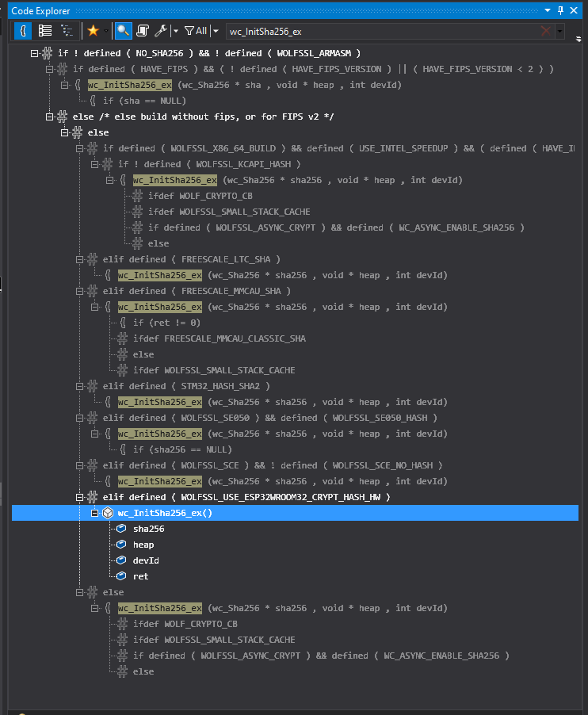Image resolution: width=588 pixels, height=715 pixels.
Task: Click brace icon beside 'if (sha256 == NULL)'
Action: coord(123,449)
